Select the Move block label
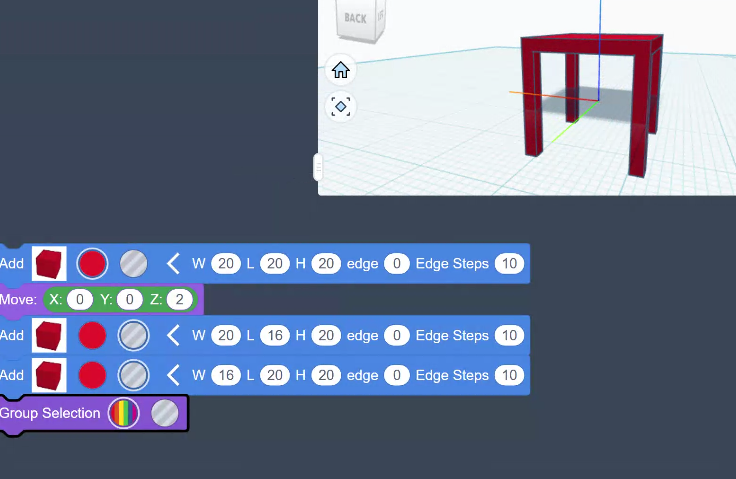Image resolution: width=736 pixels, height=479 pixels. coord(18,300)
